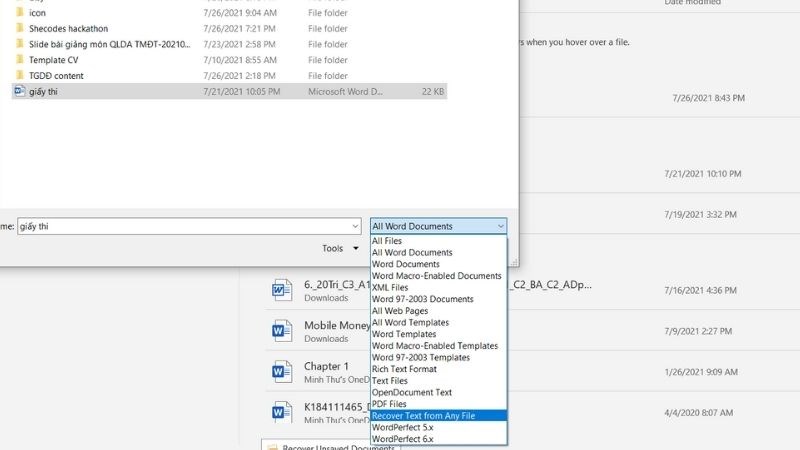Click the icon folder in file list
The width and height of the screenshot is (800, 450).
pyautogui.click(x=19, y=13)
